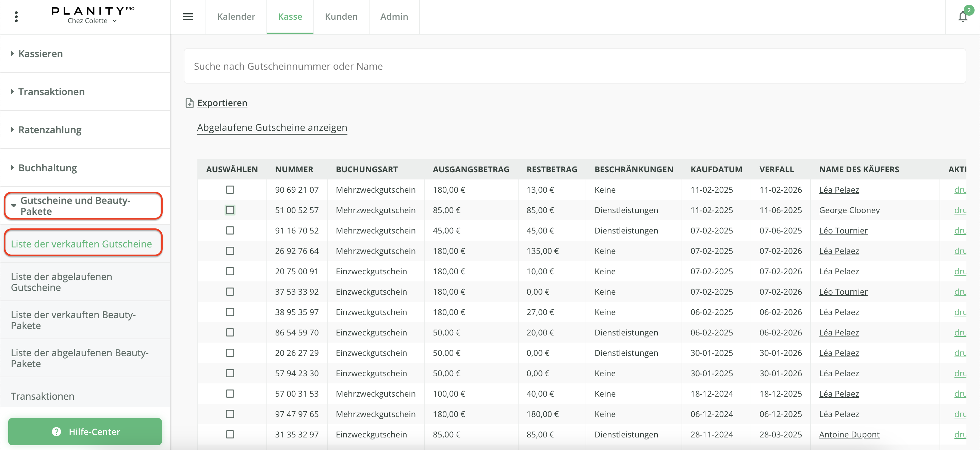Open the notification bell
Screen dimensions: 980x450
963,17
